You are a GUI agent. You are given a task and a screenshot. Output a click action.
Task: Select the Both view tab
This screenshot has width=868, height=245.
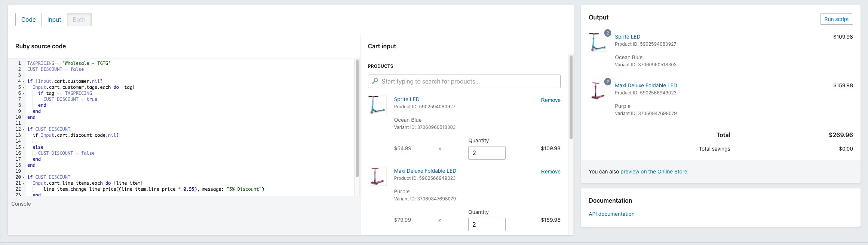click(x=79, y=19)
